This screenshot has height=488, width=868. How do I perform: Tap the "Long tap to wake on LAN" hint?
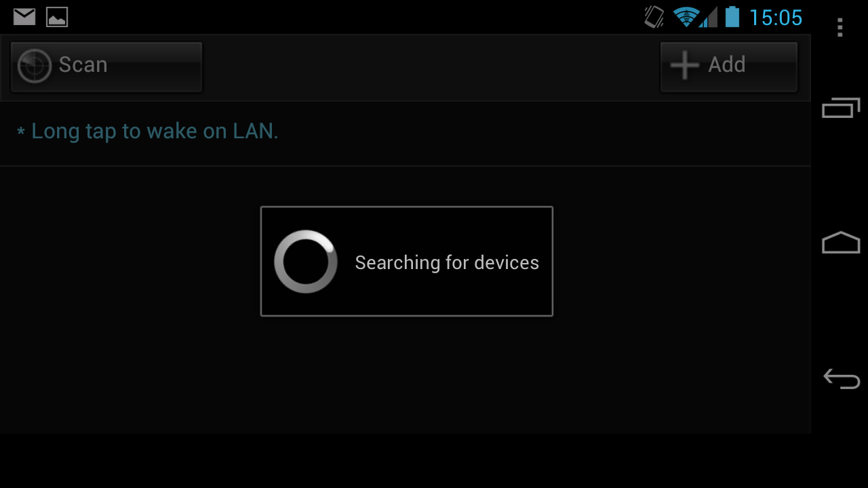pyautogui.click(x=155, y=131)
